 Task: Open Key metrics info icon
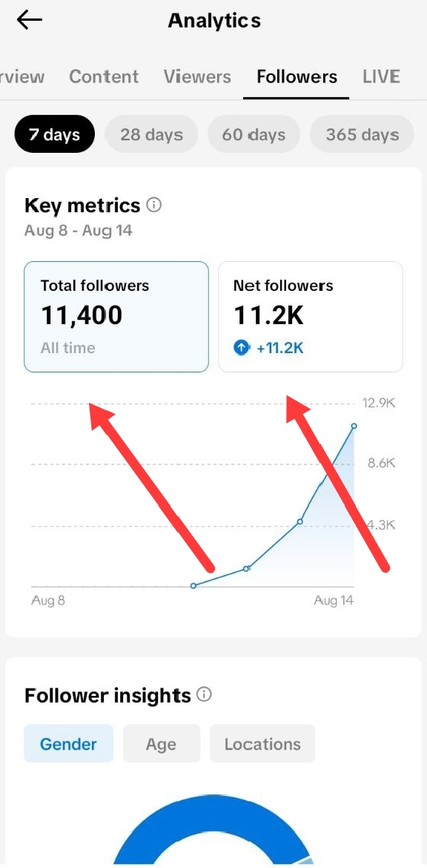pos(153,206)
